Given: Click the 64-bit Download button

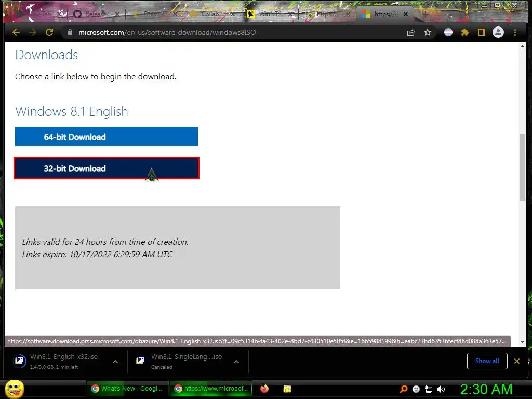Looking at the screenshot, I should click(x=106, y=137).
